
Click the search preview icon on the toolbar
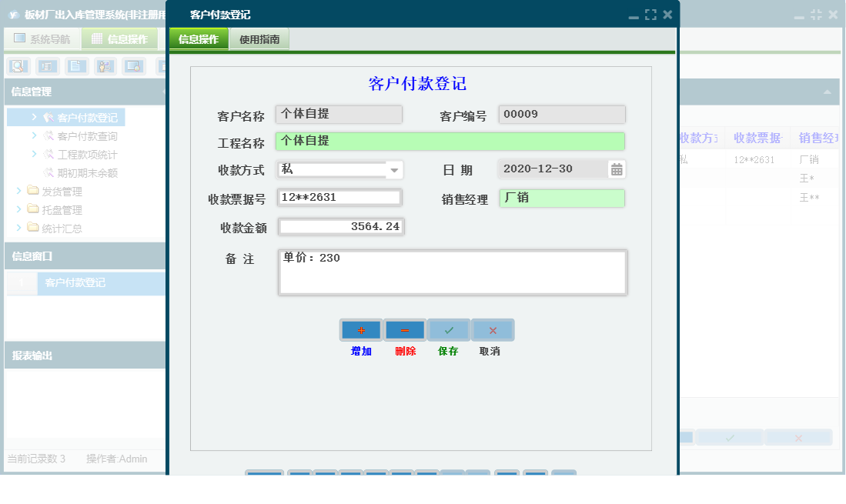pyautogui.click(x=17, y=66)
